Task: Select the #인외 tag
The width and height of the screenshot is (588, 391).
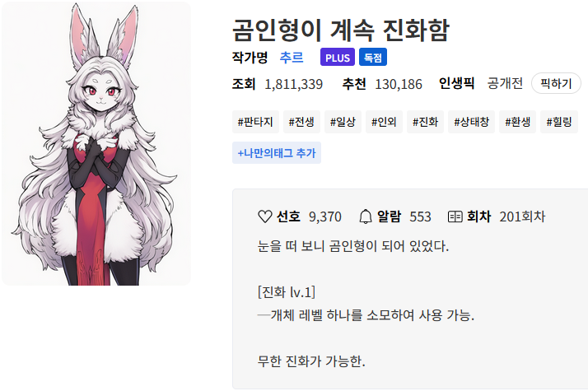Action: click(x=384, y=122)
